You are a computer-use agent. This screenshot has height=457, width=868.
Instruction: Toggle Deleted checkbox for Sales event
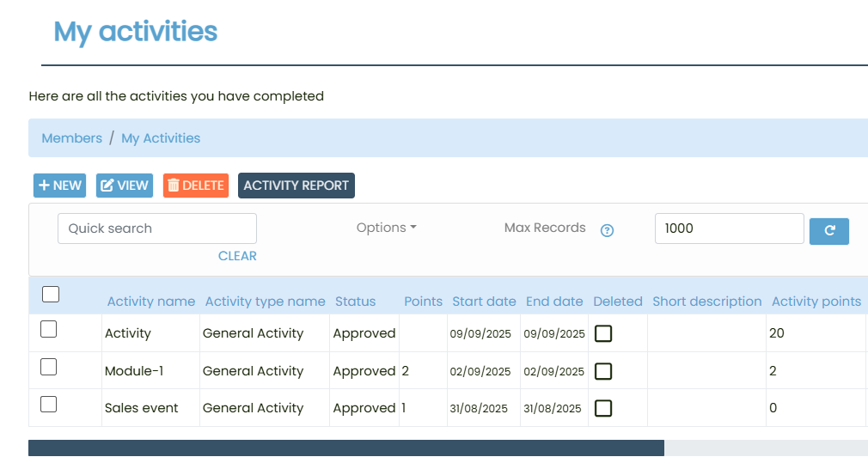tap(603, 408)
